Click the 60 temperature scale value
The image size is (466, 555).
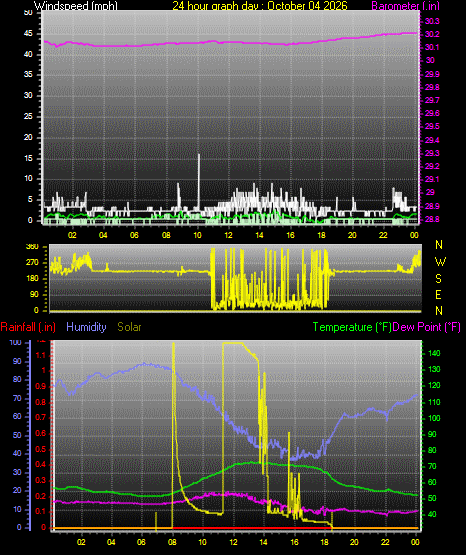point(432,482)
